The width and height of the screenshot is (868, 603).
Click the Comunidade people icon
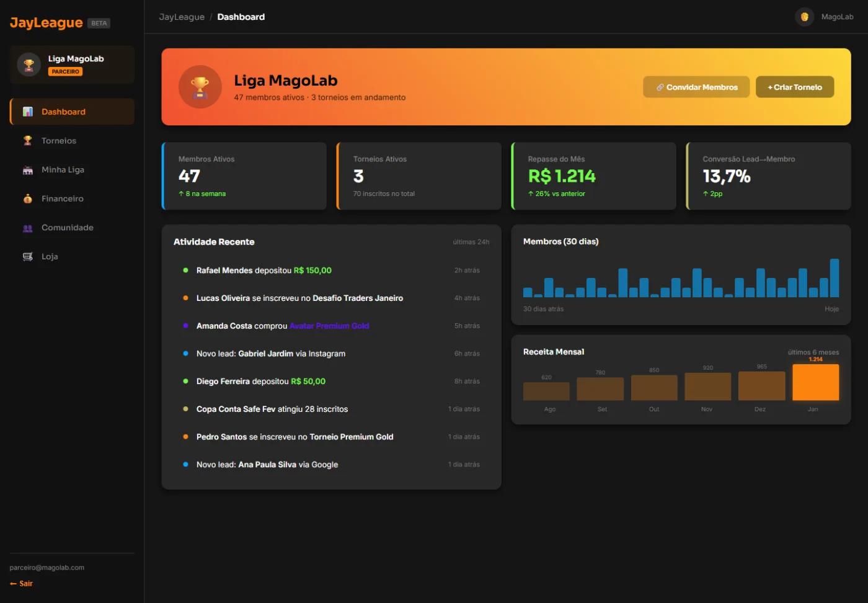[x=28, y=228]
